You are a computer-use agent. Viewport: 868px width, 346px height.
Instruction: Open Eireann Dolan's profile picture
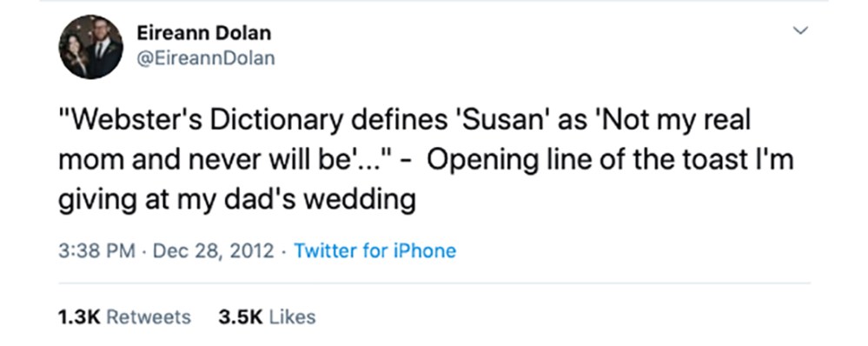pos(90,46)
